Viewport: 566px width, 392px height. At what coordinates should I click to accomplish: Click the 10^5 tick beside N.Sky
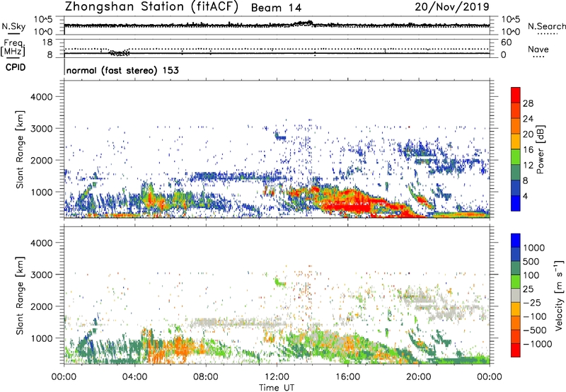[43, 20]
